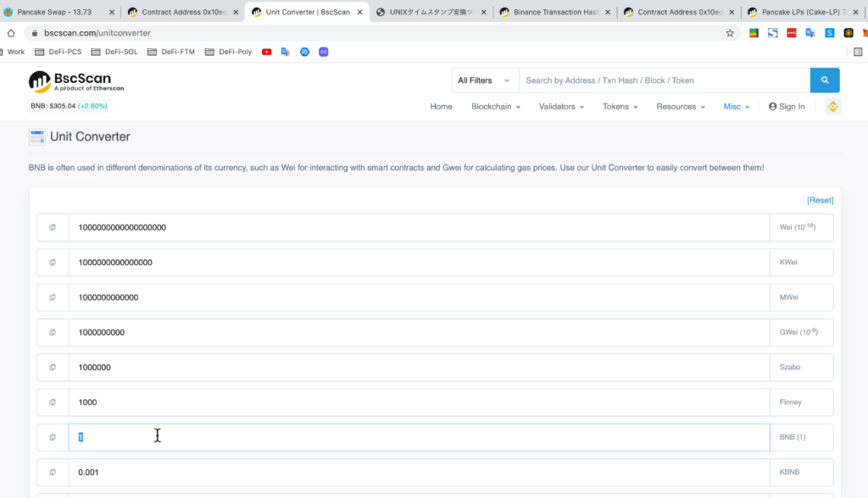Open the DeFi-Poly bookmark folder
Screen dimensions: 868x498
click(228, 52)
